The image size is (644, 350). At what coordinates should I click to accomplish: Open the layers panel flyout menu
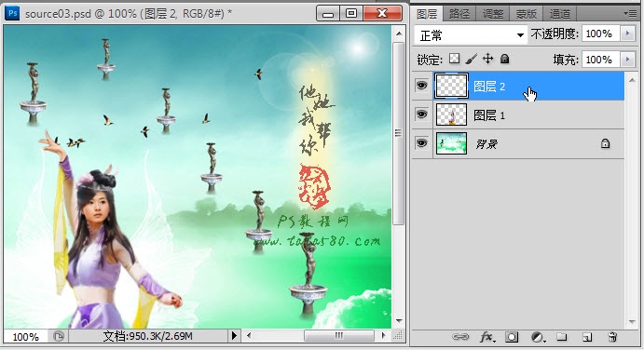630,14
